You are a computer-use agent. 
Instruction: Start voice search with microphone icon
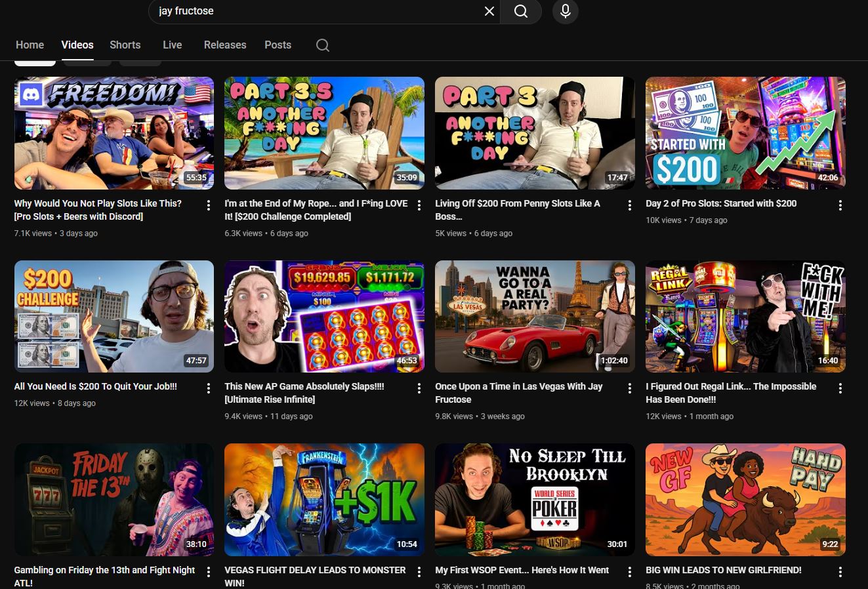566,11
